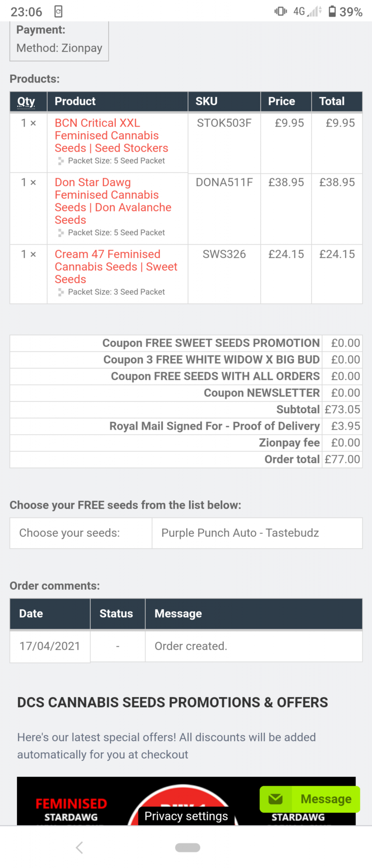
Task: Click the 'Order created.' comment message
Action: click(191, 646)
